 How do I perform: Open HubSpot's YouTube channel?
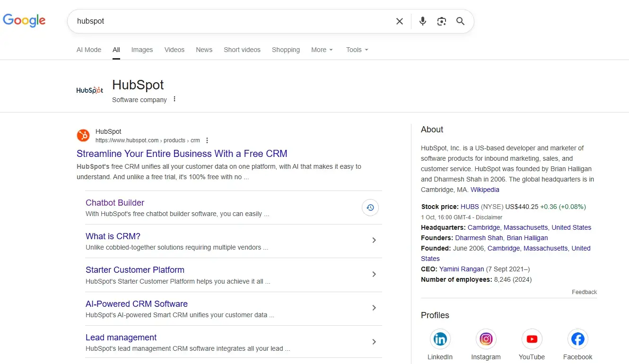coord(532,338)
